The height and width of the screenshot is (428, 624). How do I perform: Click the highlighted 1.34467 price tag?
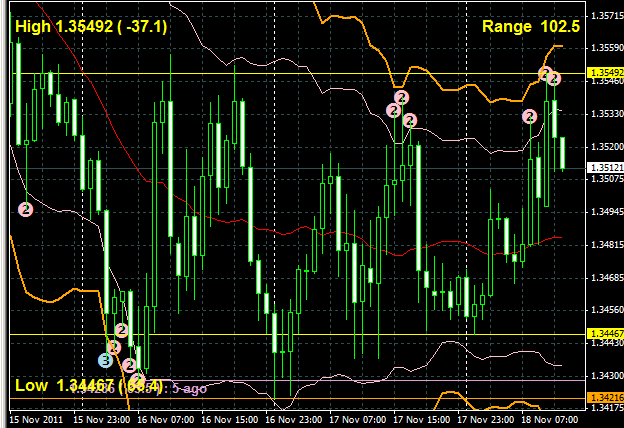click(603, 333)
